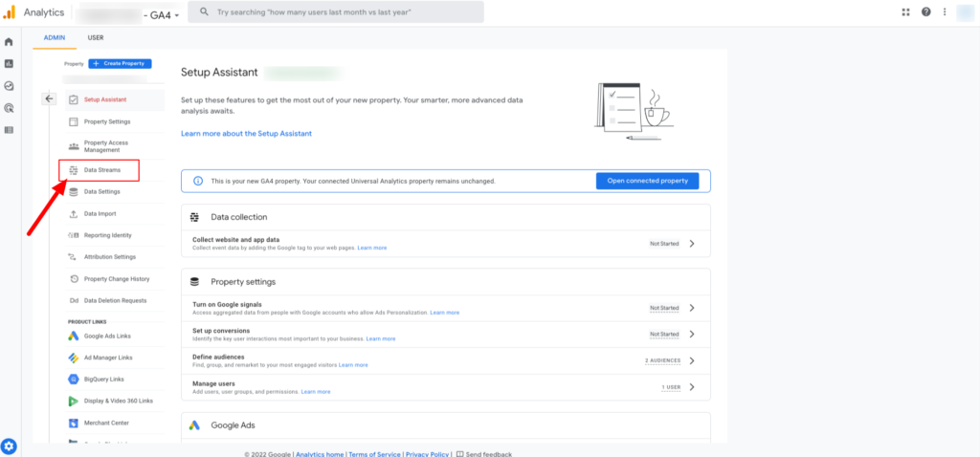The image size is (980, 457).
Task: Click Learn more under Collect website and app data
Action: 372,248
